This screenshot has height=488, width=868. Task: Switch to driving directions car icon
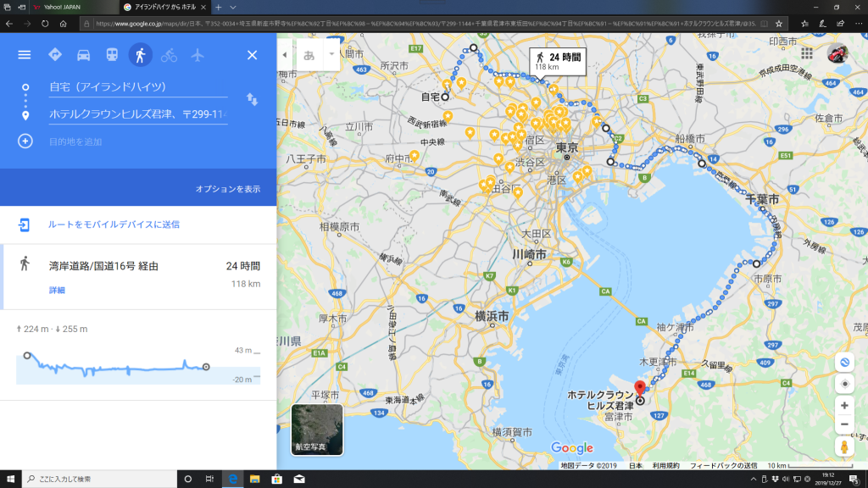[x=84, y=55]
